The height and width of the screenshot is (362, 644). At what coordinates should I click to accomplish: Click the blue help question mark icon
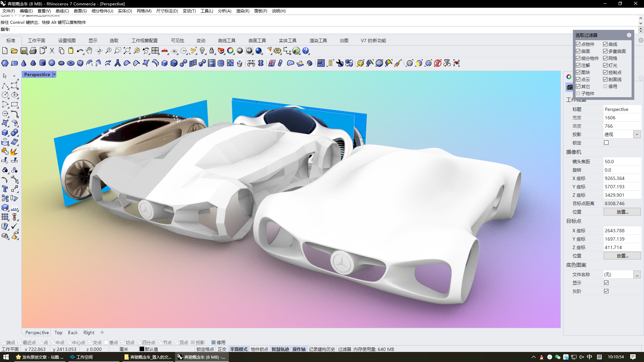(305, 51)
